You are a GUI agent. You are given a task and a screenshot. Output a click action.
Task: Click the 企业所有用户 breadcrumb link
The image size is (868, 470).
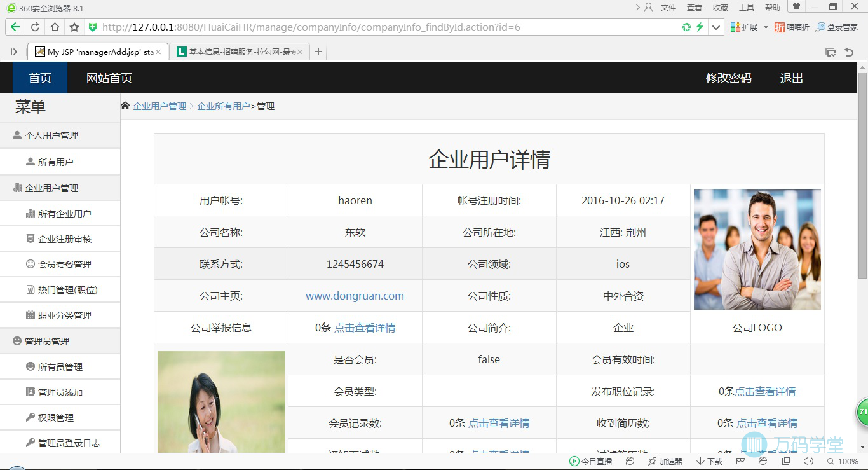[223, 106]
